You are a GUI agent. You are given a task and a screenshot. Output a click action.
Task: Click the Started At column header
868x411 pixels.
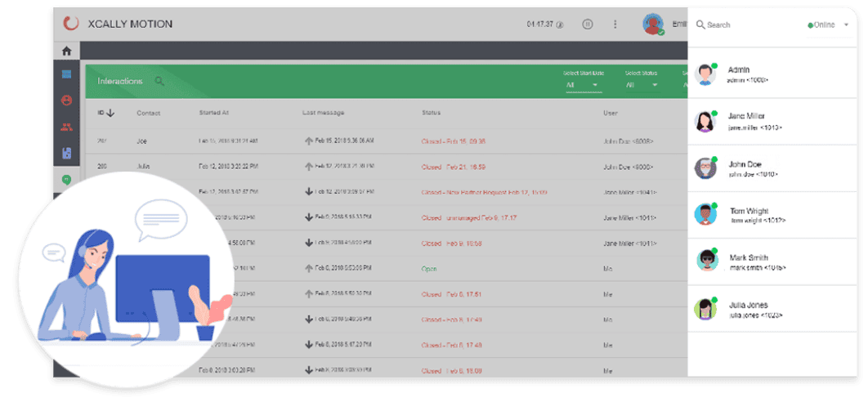click(213, 113)
